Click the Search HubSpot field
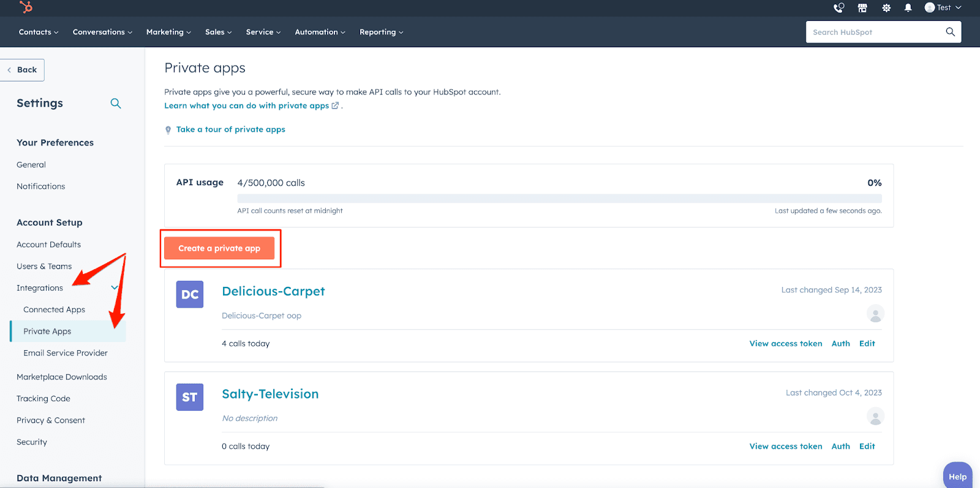 click(876, 32)
